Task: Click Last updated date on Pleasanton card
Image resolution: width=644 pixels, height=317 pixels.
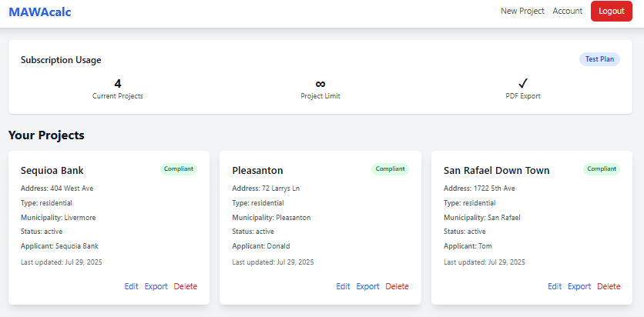Action: [x=273, y=262]
